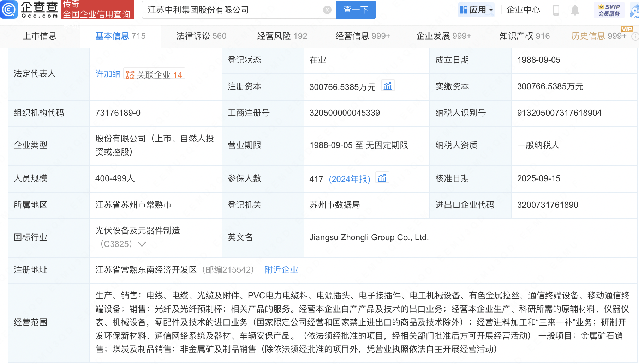Select staff size 400-499人

click(x=115, y=178)
